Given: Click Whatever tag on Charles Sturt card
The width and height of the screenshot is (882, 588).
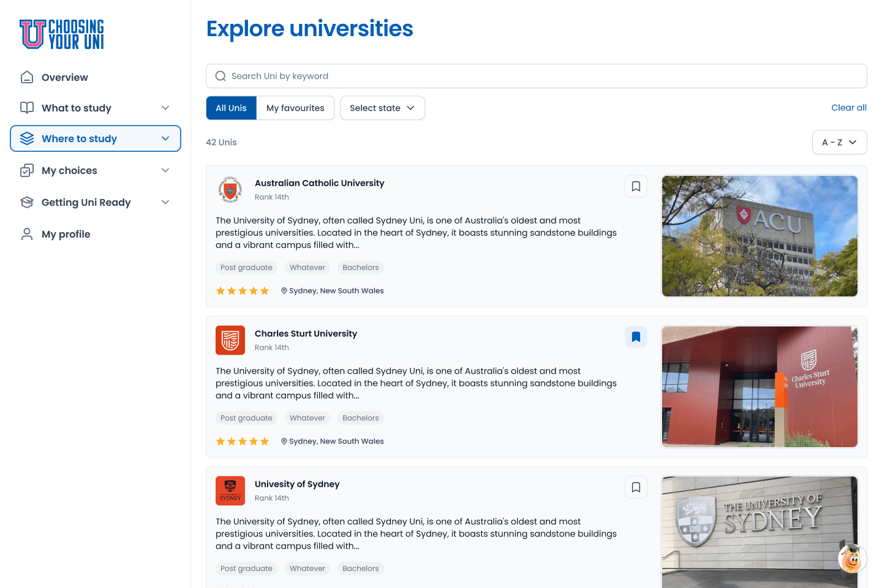Looking at the screenshot, I should pyautogui.click(x=307, y=418).
